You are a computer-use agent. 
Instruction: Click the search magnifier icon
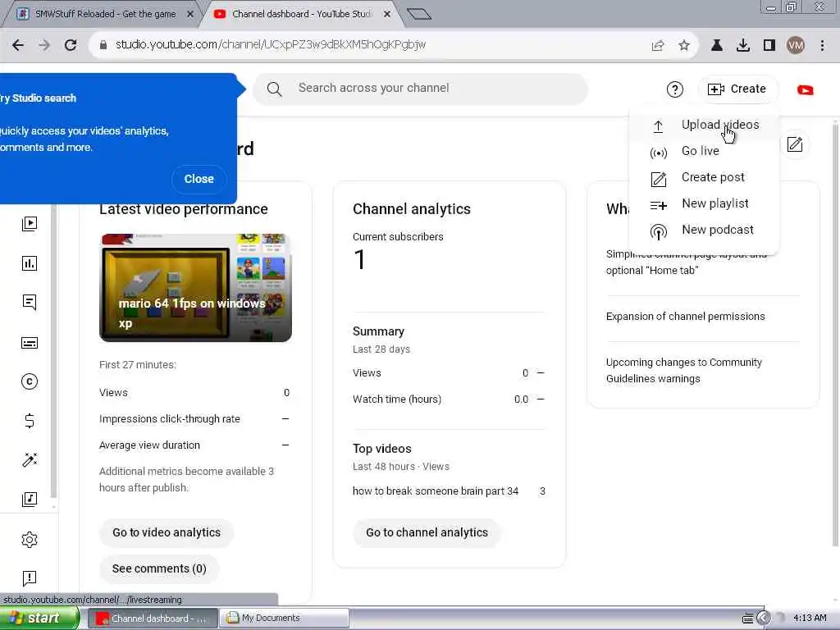[274, 89]
